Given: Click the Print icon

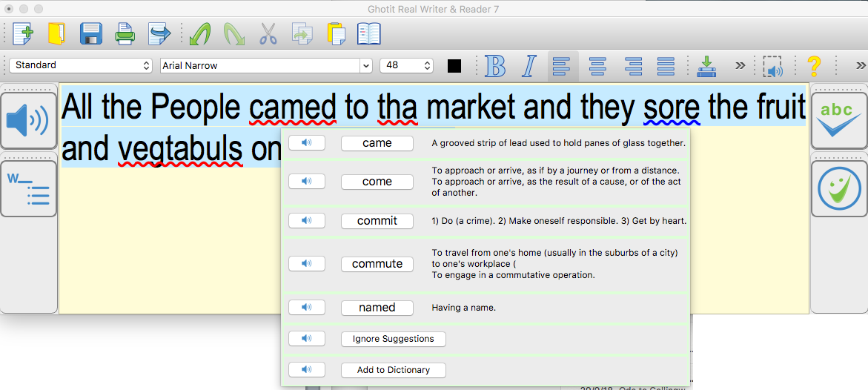Looking at the screenshot, I should tap(125, 34).
